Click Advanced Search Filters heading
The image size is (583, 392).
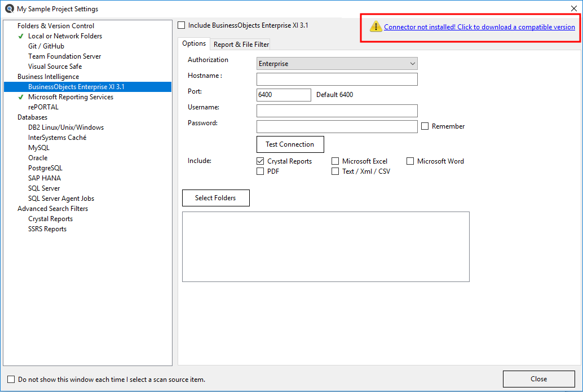coord(53,209)
